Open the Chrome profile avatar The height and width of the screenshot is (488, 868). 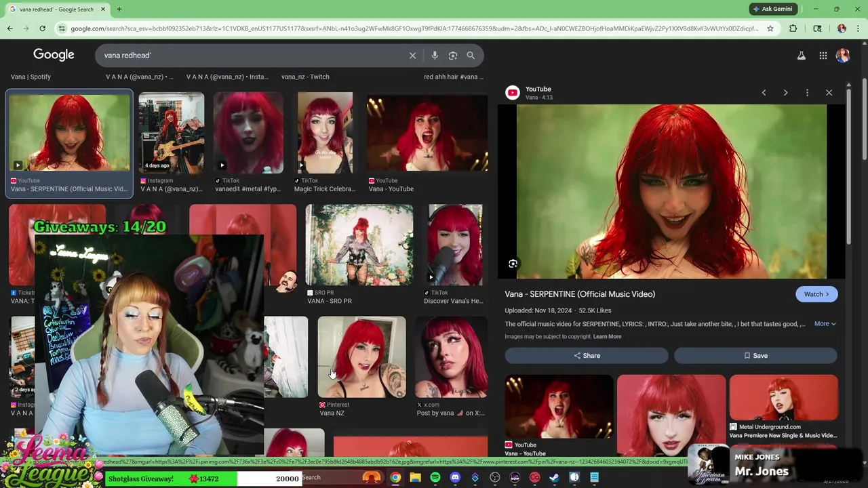coord(842,28)
